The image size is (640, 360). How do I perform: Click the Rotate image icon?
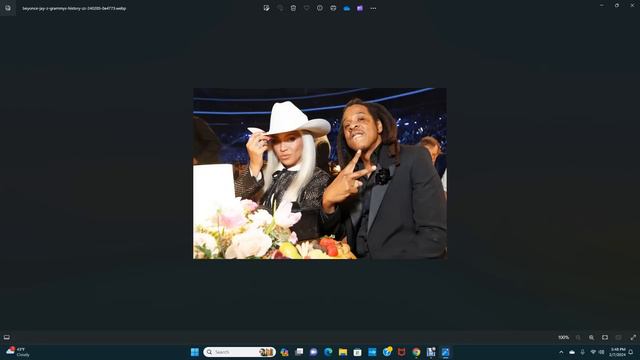point(280,8)
